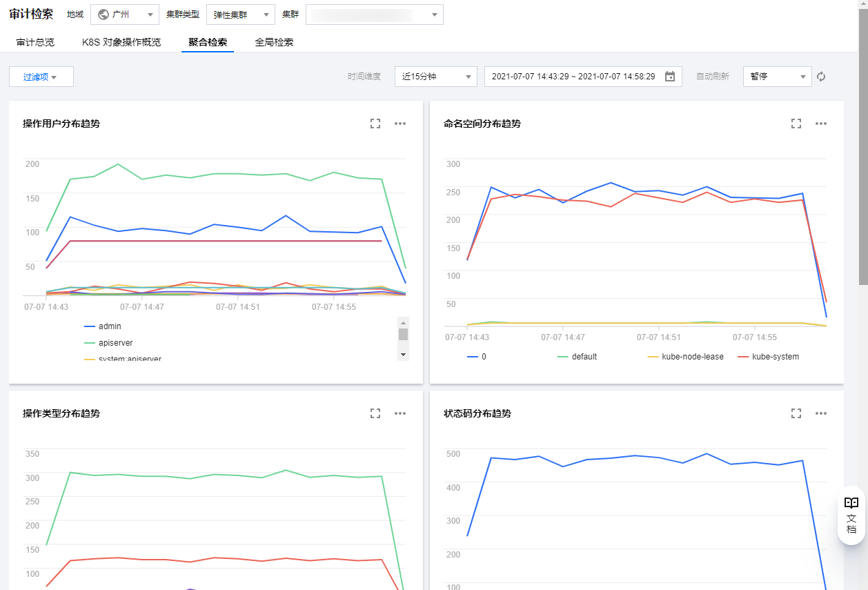Image resolution: width=868 pixels, height=590 pixels.
Task: Toggle the default namespace legend series
Action: pos(577,357)
